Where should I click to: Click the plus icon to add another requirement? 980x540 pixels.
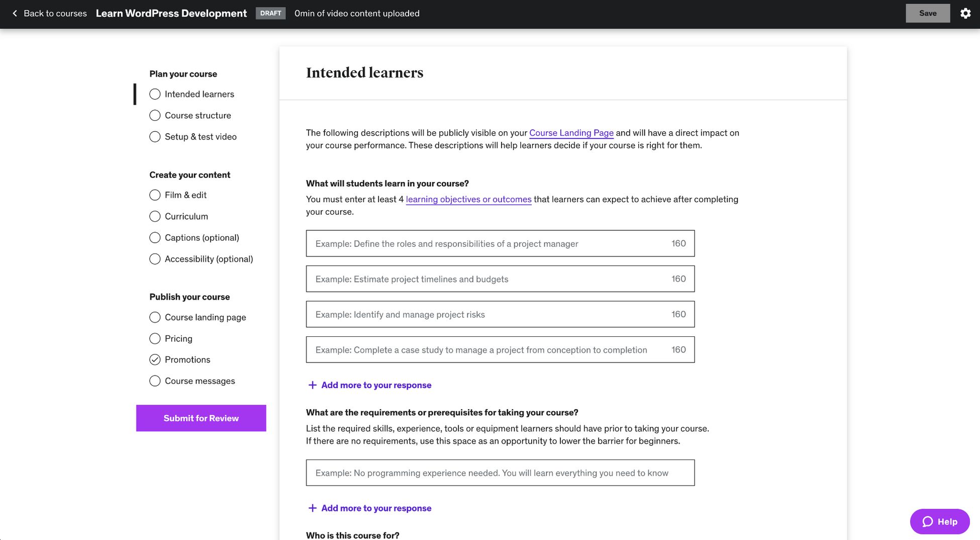pos(312,508)
